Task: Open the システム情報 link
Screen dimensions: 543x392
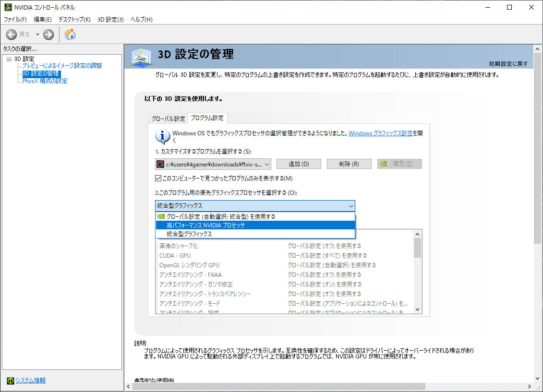Action: pos(30,380)
